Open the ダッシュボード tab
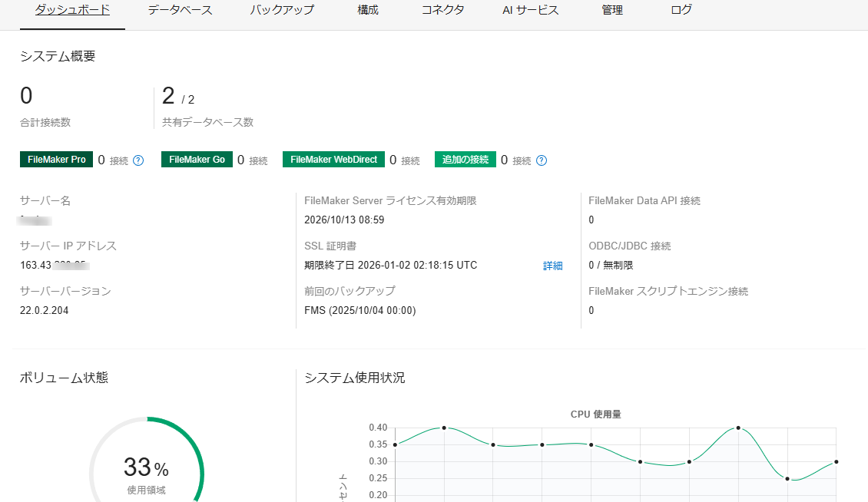 click(x=72, y=11)
